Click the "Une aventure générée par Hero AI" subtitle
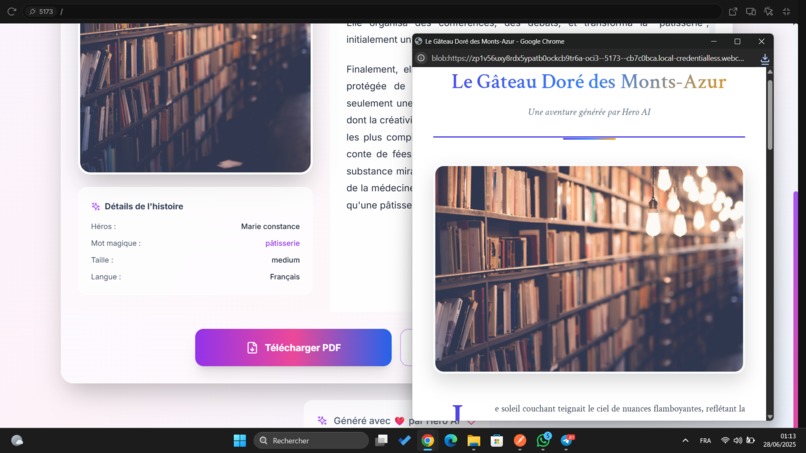806x453 pixels. [589, 112]
